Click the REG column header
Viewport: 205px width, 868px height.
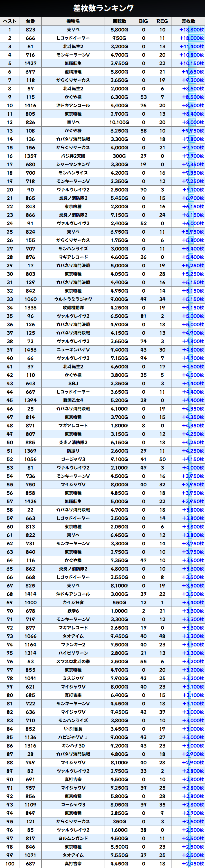162,21
